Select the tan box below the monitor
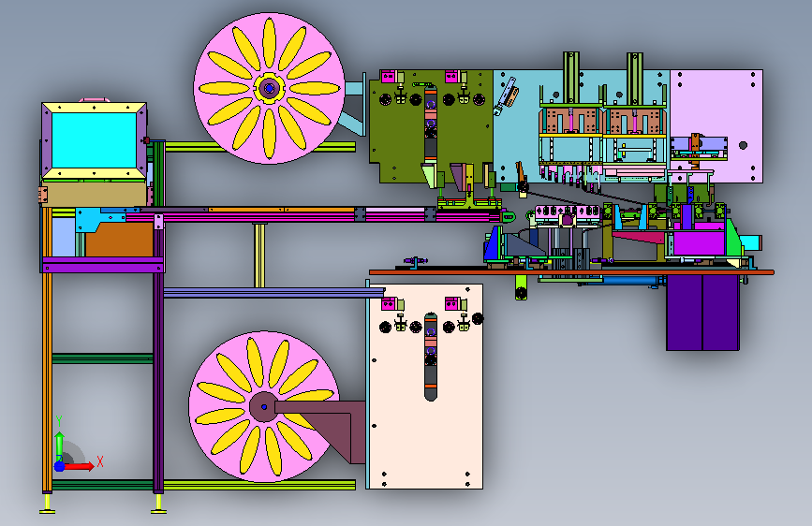The height and width of the screenshot is (526, 812). click(x=94, y=194)
